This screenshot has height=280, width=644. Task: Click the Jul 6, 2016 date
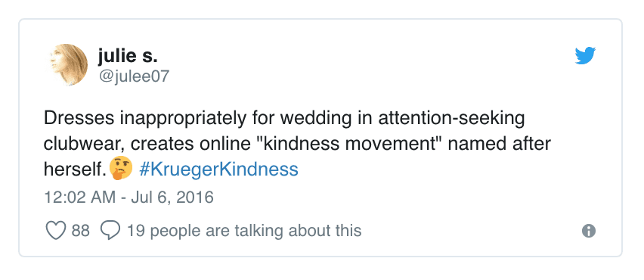tap(172, 198)
